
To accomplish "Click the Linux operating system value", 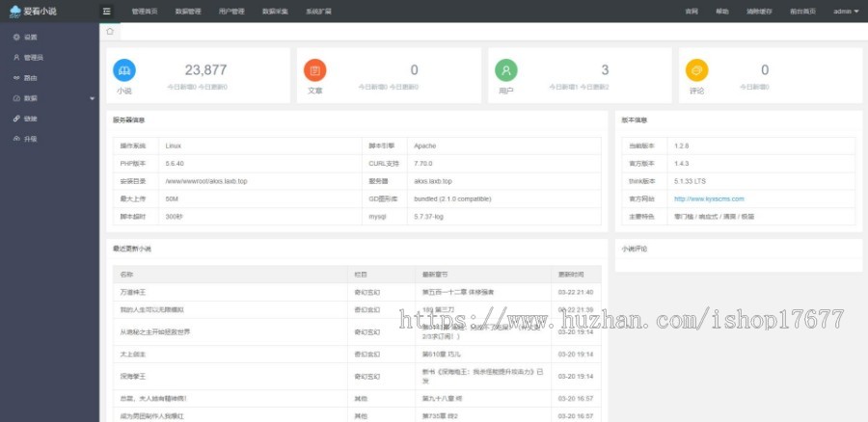I will pyautogui.click(x=174, y=146).
